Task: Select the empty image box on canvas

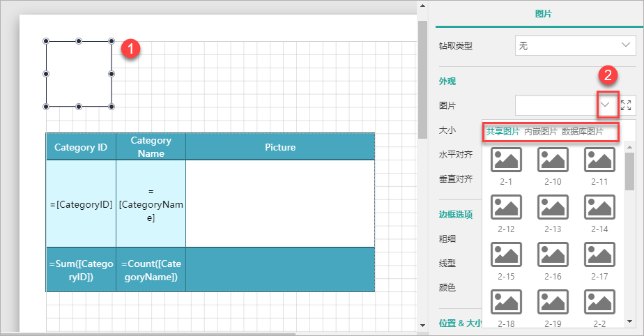Action: [79, 74]
